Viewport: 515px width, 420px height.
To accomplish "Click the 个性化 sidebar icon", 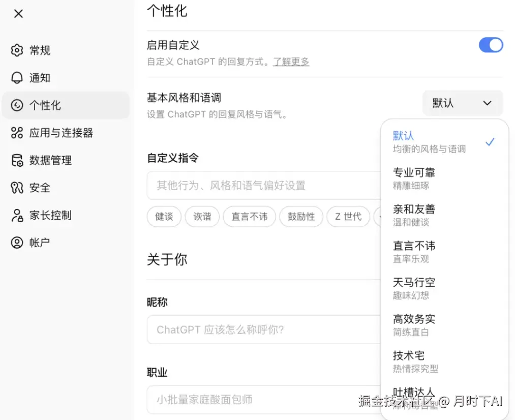I will click(17, 105).
